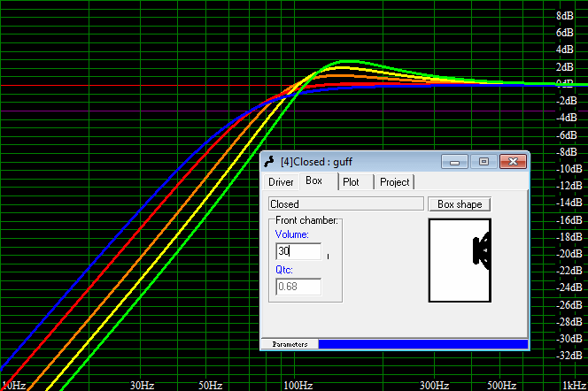The width and height of the screenshot is (588, 391).
Task: Click the 2dB level axis label
Action: click(x=565, y=67)
